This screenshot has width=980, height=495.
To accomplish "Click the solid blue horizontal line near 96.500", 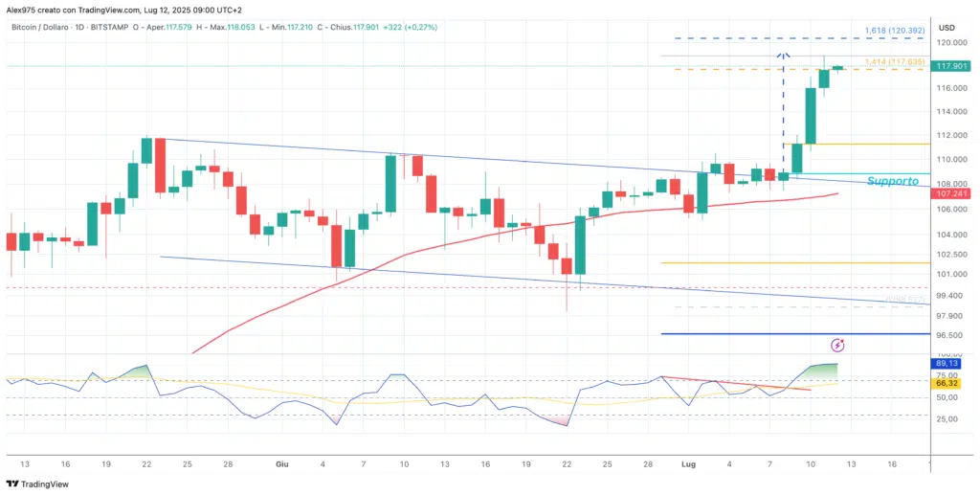I will 766,334.
